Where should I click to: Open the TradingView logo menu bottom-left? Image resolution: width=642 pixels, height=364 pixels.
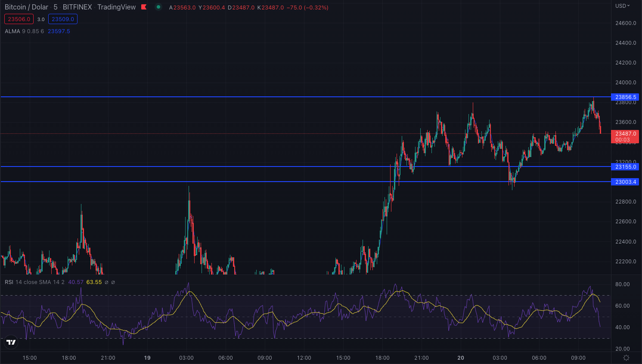coord(10,342)
